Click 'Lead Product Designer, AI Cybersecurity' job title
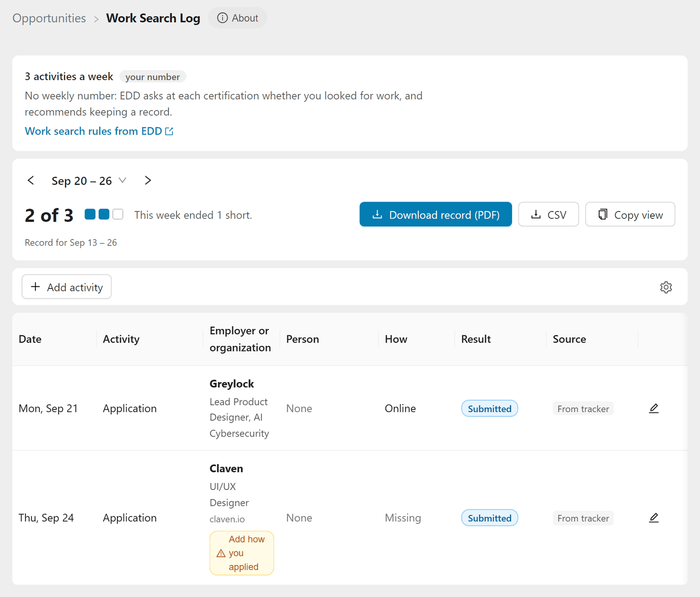 (x=239, y=417)
